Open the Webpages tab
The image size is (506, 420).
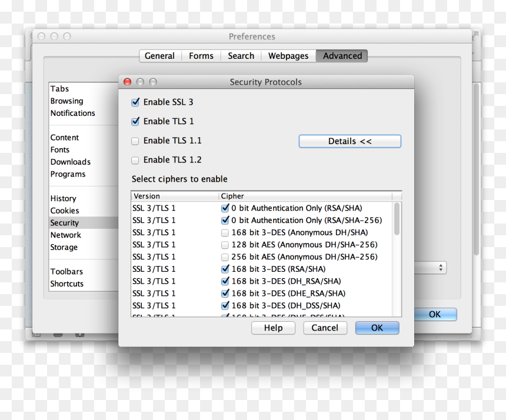pos(288,56)
